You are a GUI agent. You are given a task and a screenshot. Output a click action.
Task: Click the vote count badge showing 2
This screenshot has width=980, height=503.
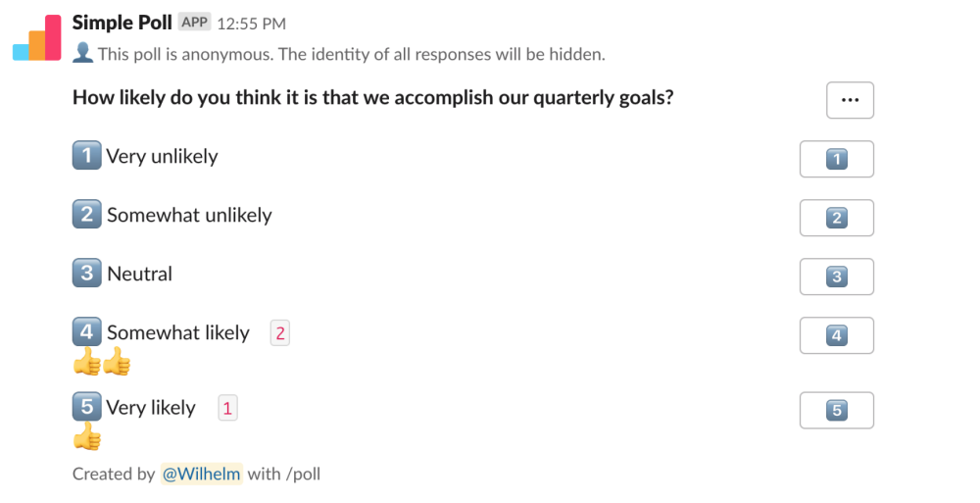point(280,333)
